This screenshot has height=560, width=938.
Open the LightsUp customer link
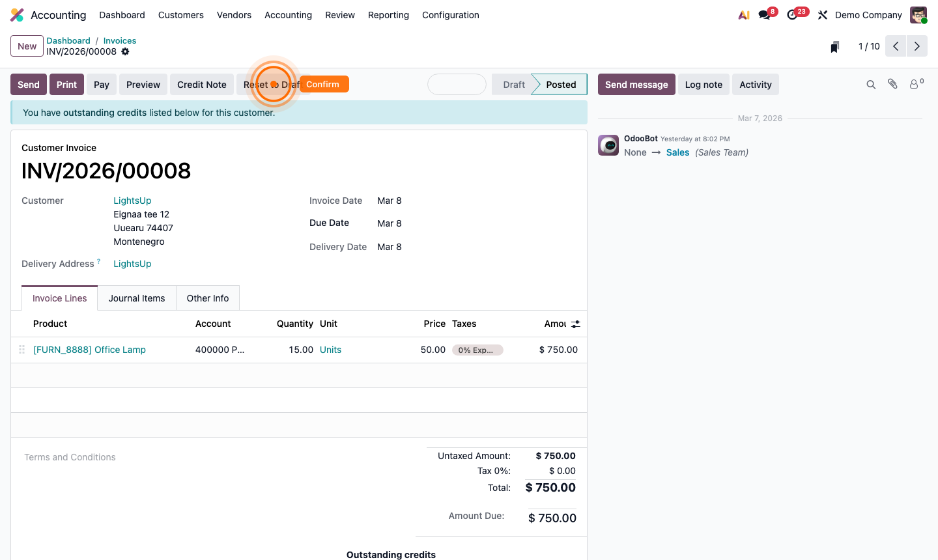click(132, 201)
